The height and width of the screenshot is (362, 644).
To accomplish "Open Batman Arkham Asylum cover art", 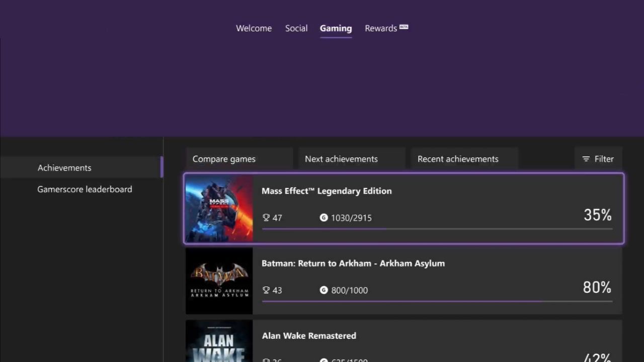I will click(x=219, y=281).
